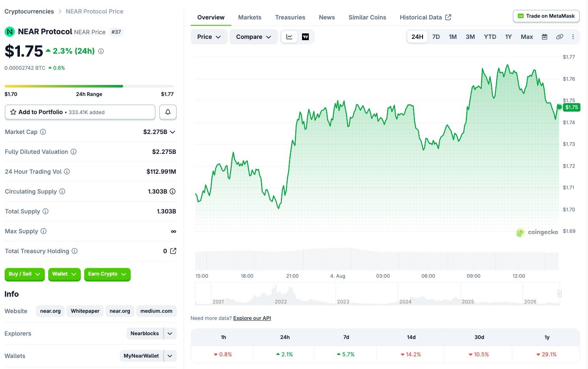This screenshot has height=369, width=588.
Task: Open the Historical Data tab
Action: pos(425,17)
